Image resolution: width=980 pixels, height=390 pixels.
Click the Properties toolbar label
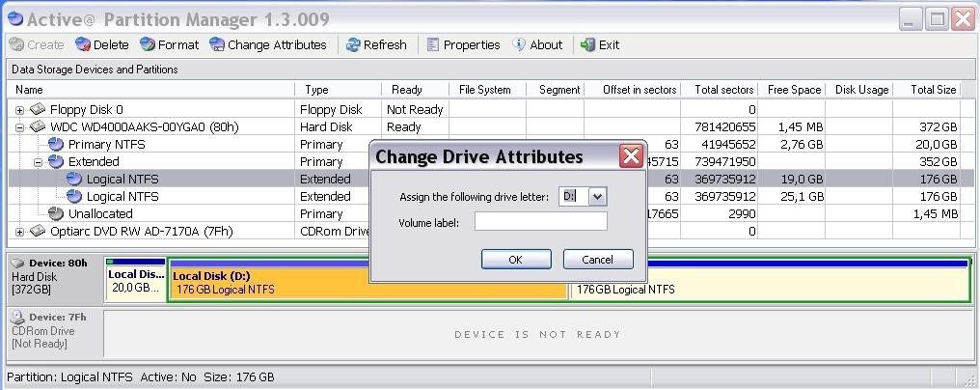[x=472, y=45]
